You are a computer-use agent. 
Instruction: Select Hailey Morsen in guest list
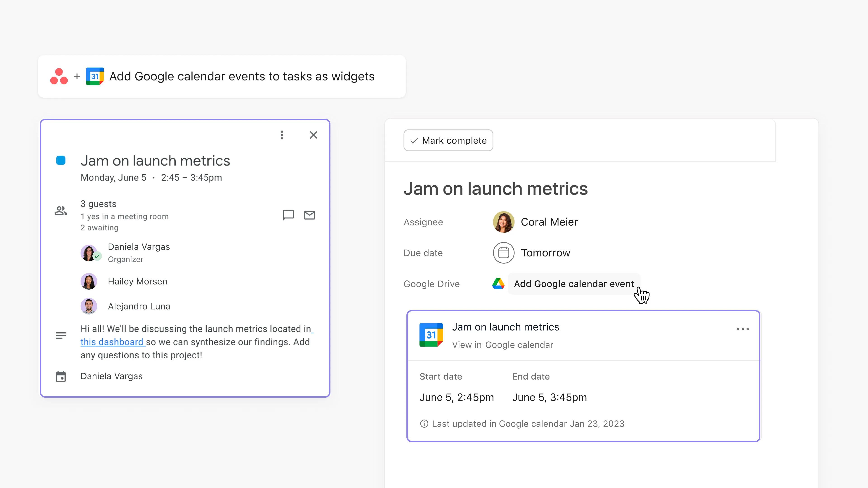137,281
